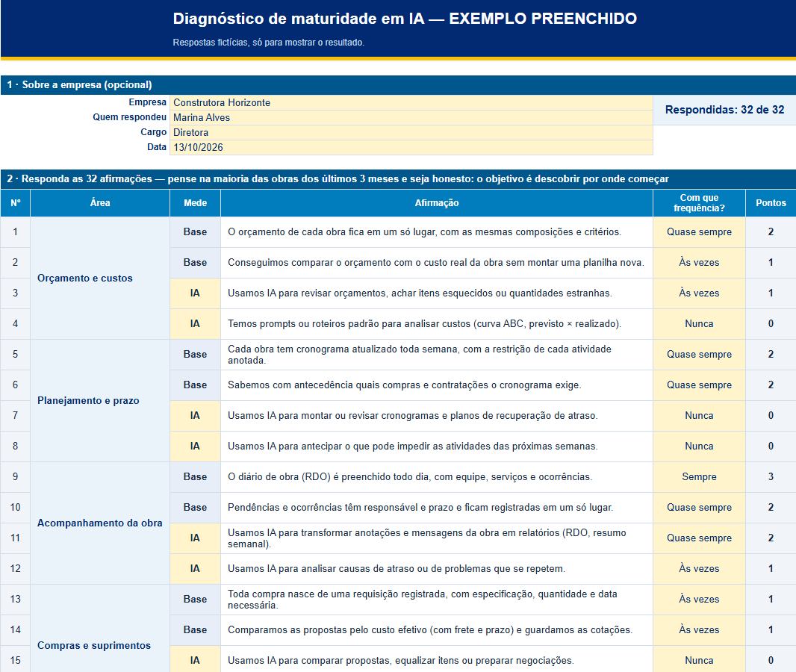
Task: Open frequency cell for statement 8
Action: (x=699, y=447)
